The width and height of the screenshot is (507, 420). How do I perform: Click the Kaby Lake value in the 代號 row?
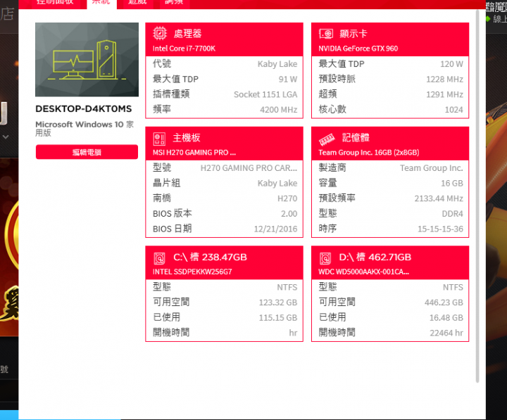pyautogui.click(x=277, y=64)
